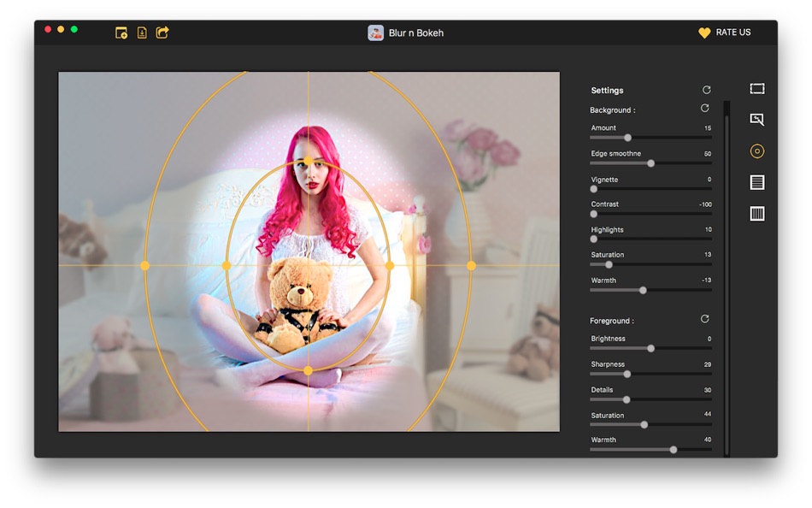
Task: Choose the vertical lines blur mode
Action: [756, 213]
